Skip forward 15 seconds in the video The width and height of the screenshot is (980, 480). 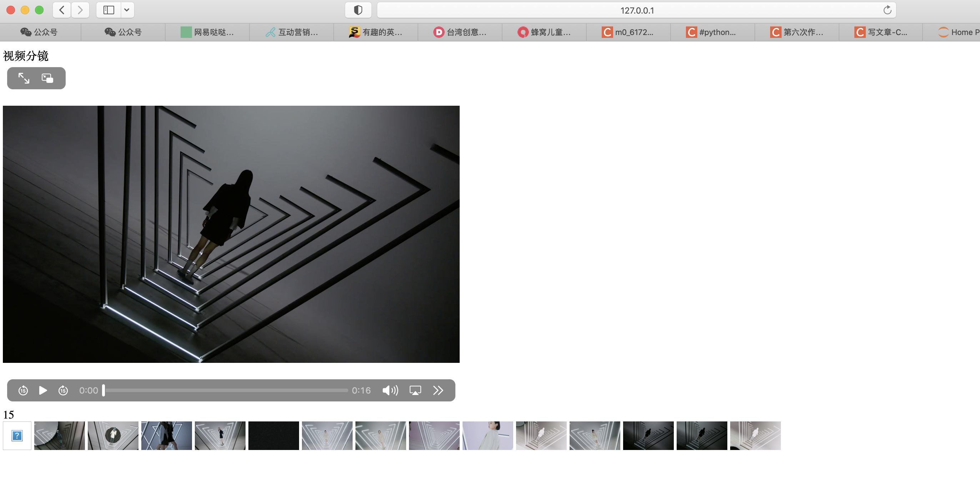pyautogui.click(x=63, y=390)
